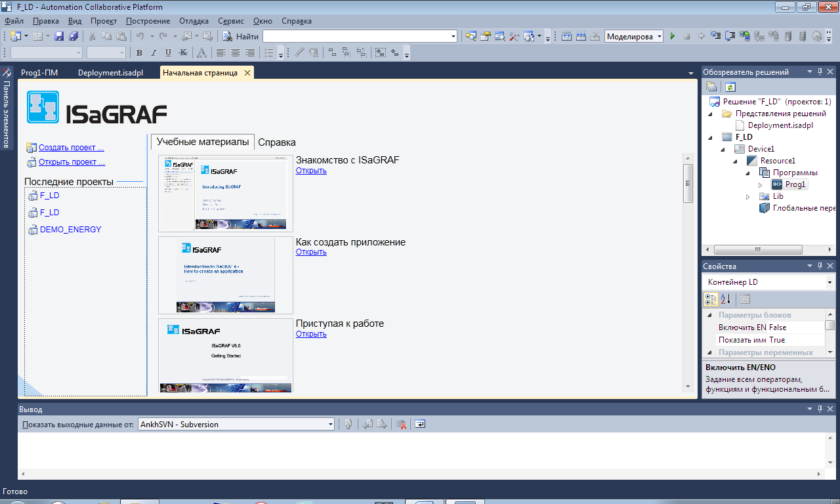Click the Save All icon
The image size is (840, 504).
[x=73, y=36]
